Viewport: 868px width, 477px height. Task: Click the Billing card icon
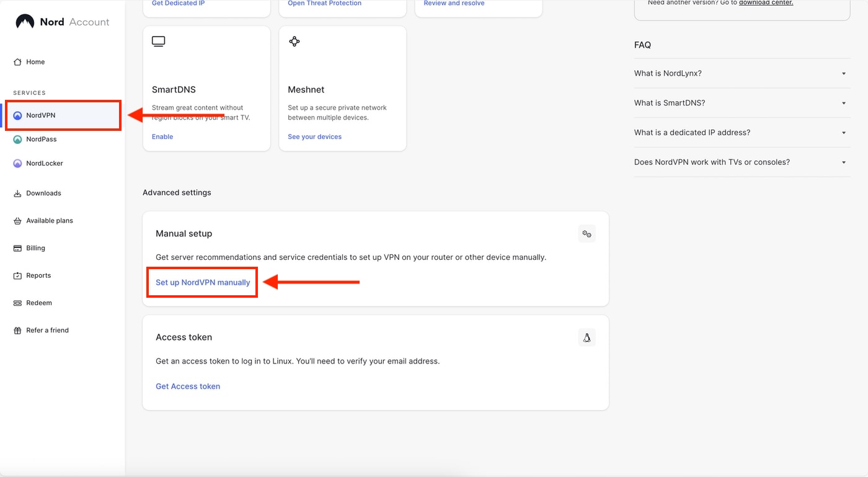pyautogui.click(x=17, y=248)
